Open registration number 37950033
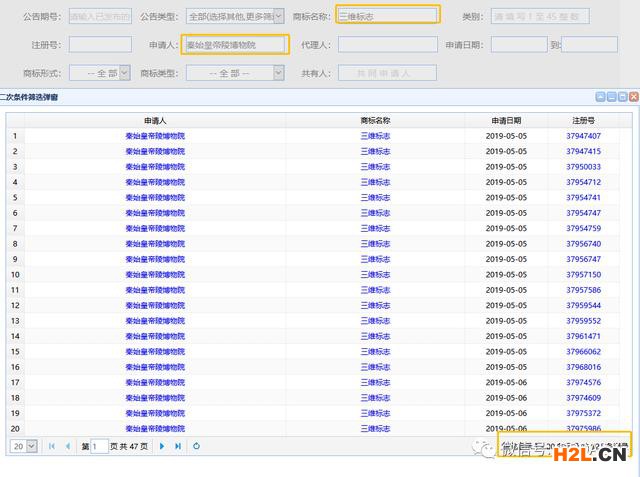640x477 pixels. click(x=583, y=167)
